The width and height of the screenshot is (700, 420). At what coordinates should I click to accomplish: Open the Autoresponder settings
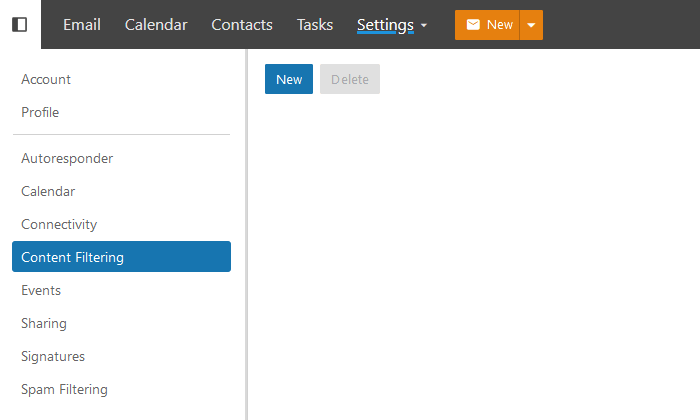(67, 158)
